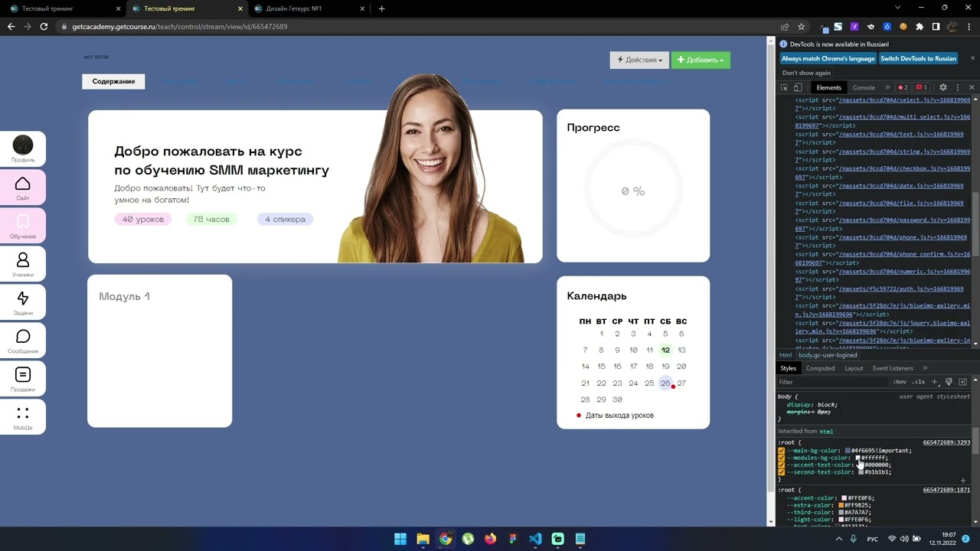Open the Продажи sidebar icon
Viewport: 980px width, 551px height.
(x=23, y=375)
